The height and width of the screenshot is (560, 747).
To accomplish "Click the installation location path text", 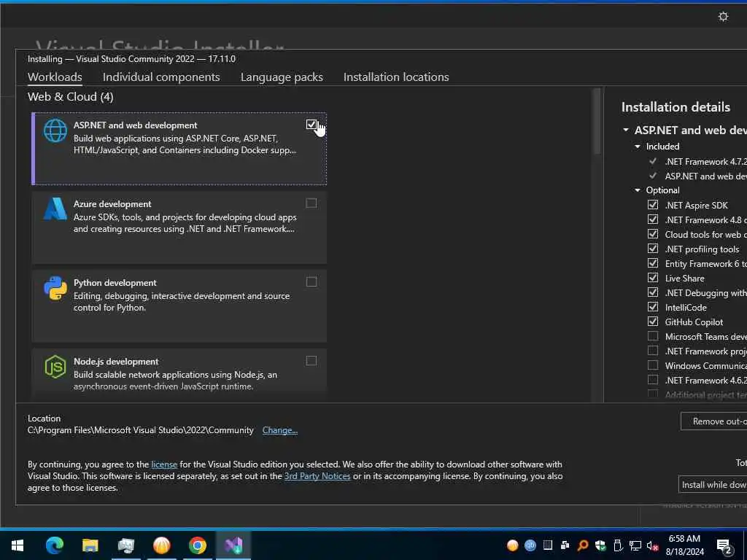I will pyautogui.click(x=141, y=430).
